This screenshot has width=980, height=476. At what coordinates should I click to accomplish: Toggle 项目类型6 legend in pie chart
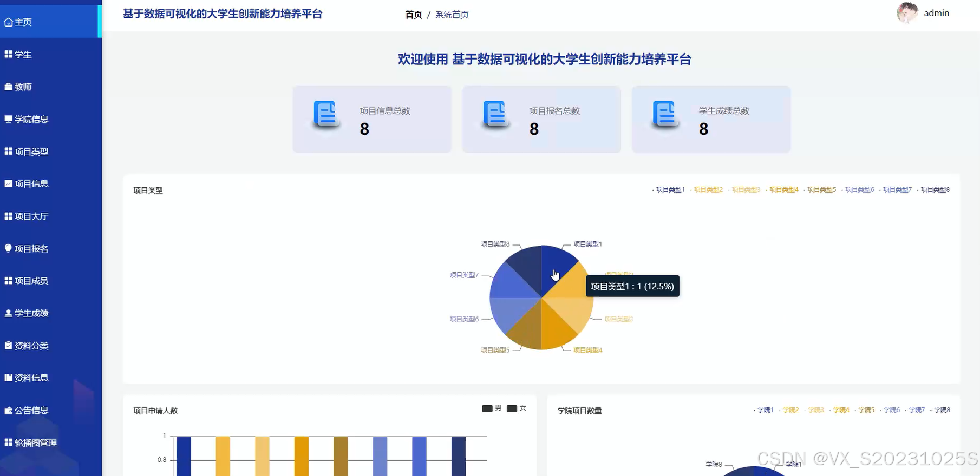coord(858,190)
